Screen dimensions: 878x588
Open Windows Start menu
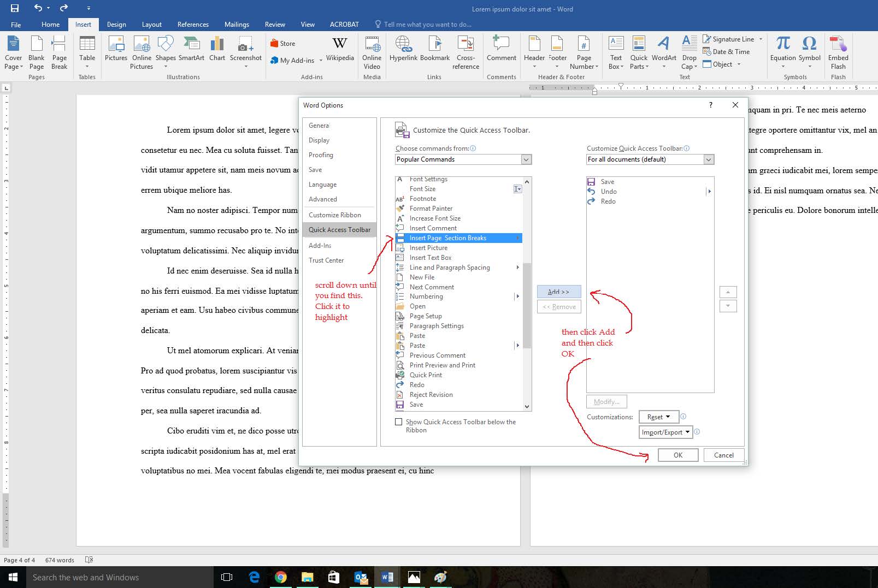pyautogui.click(x=13, y=578)
